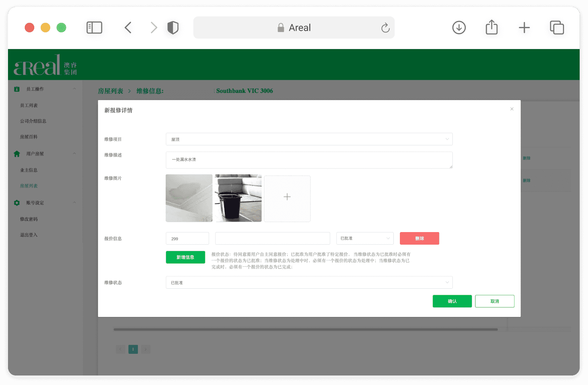Confirm with the 确认 button
Screen dimensions: 588x385
(x=452, y=301)
